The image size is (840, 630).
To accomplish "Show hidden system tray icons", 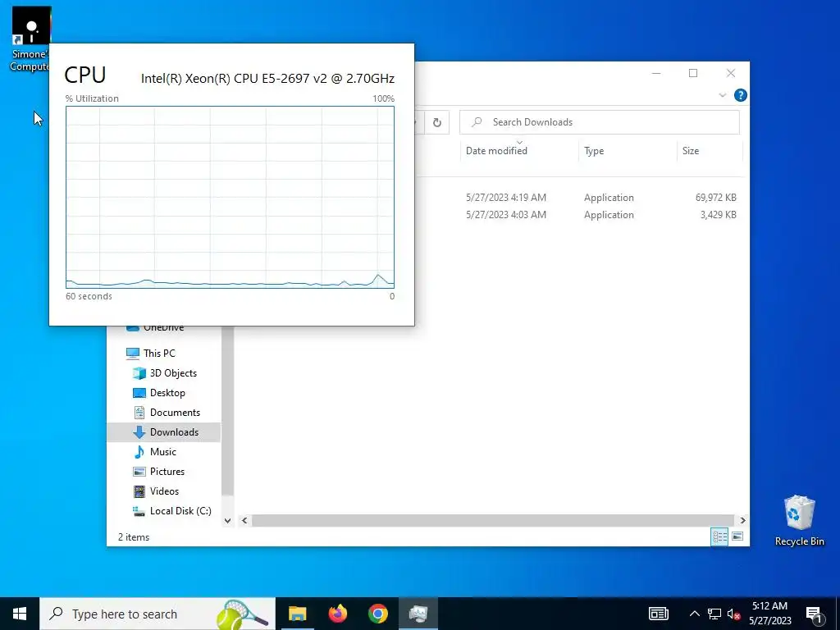I will tap(694, 614).
